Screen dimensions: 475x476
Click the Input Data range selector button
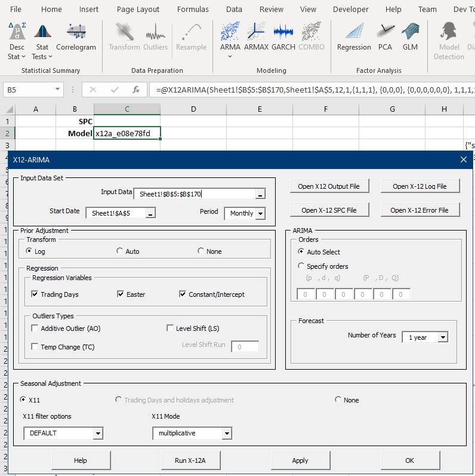pyautogui.click(x=260, y=194)
